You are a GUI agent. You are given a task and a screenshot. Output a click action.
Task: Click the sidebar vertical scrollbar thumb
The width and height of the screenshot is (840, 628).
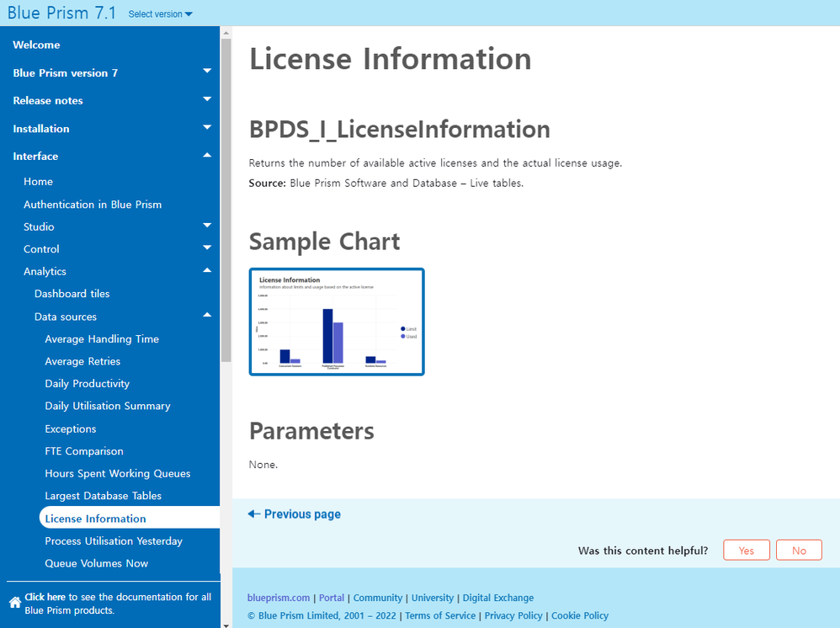[225, 194]
